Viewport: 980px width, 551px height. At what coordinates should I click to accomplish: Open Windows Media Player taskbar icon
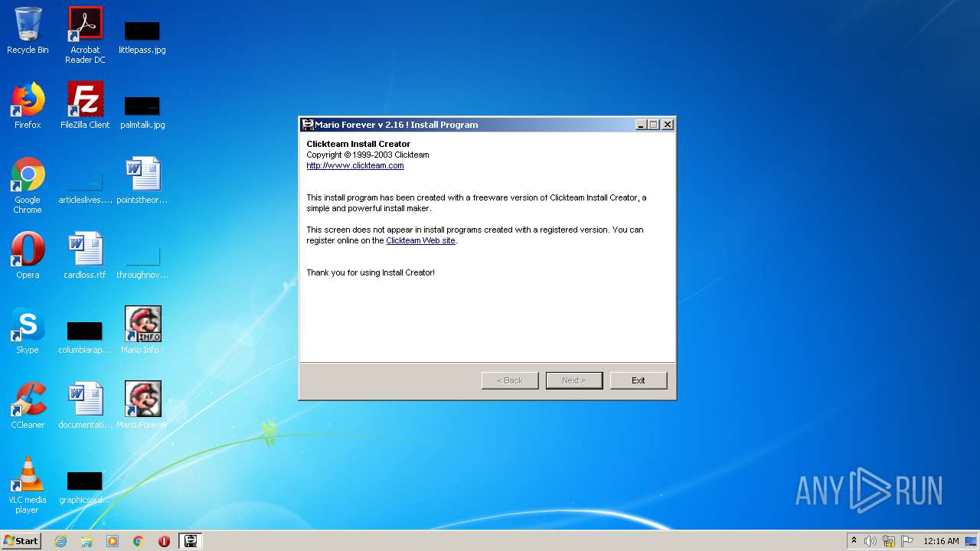tap(113, 541)
